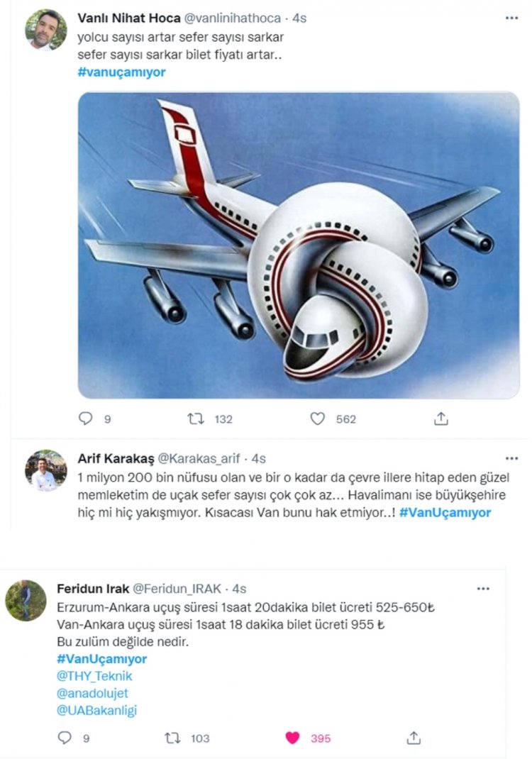Unlike Feridun Irak's tweet with 395 likes
Screen dimensions: 532x759
(x=292, y=738)
